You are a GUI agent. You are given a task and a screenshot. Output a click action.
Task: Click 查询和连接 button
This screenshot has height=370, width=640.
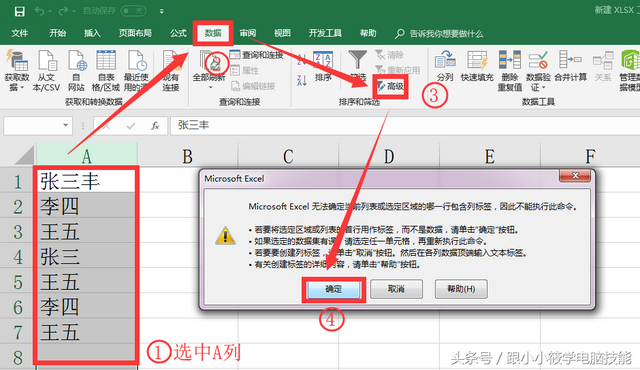(256, 55)
